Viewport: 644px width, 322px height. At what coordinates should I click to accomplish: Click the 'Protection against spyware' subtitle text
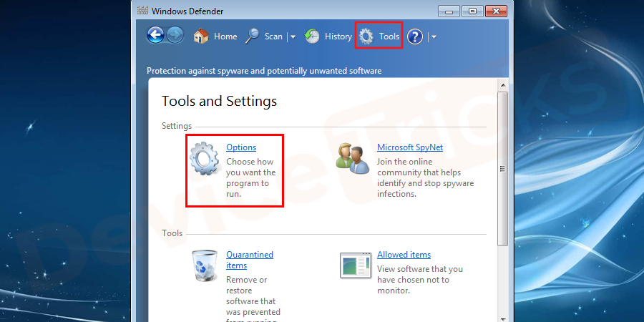264,71
